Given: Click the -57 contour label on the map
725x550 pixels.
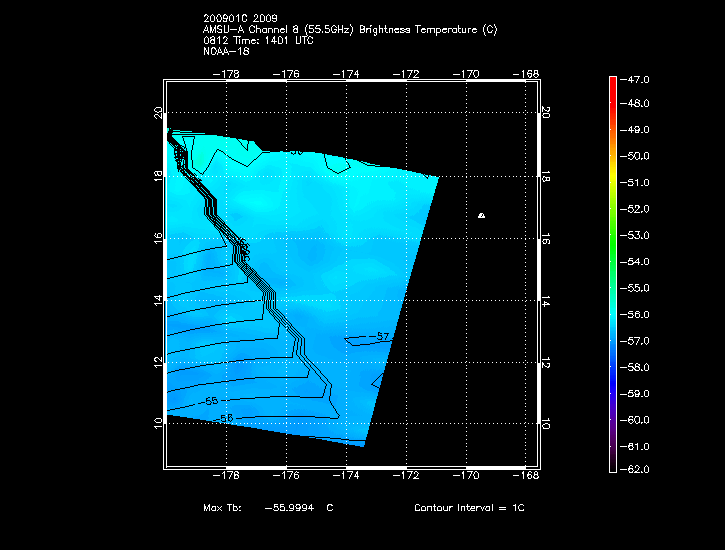Looking at the screenshot, I should [x=378, y=336].
